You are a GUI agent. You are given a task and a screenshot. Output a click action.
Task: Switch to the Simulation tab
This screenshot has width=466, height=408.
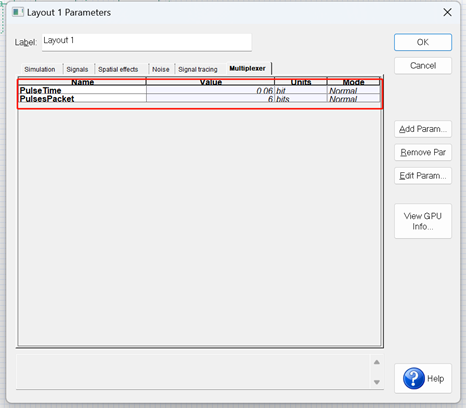coord(40,69)
